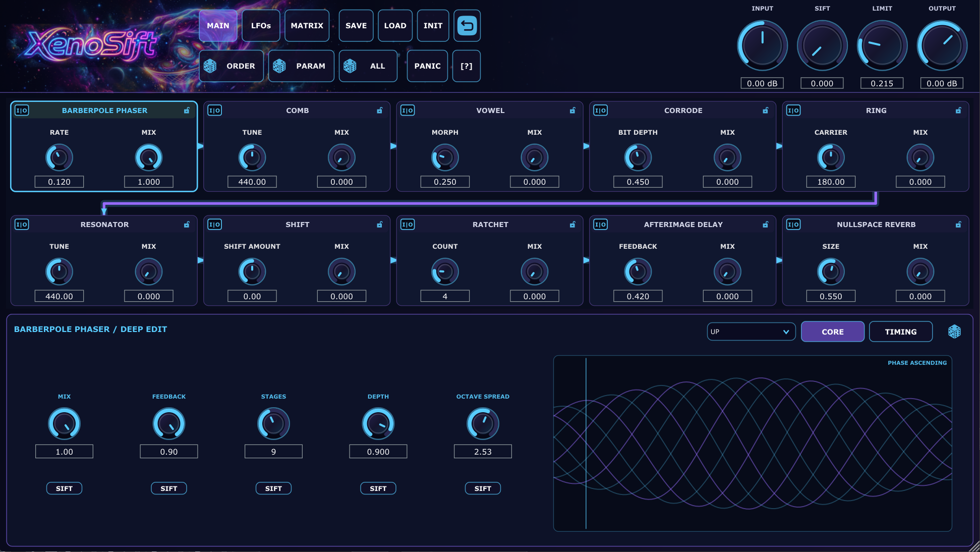Click the INIT button
This screenshot has width=980, height=552.
(x=433, y=26)
